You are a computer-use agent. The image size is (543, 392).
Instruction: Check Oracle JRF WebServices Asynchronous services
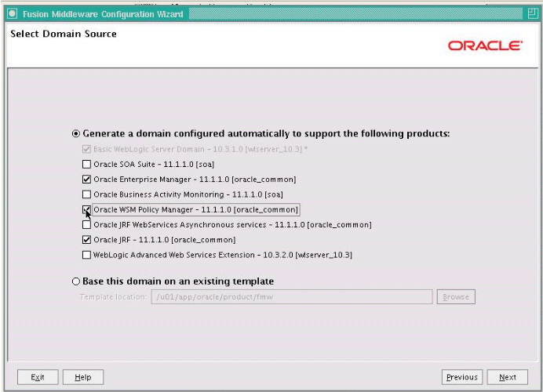tap(86, 225)
